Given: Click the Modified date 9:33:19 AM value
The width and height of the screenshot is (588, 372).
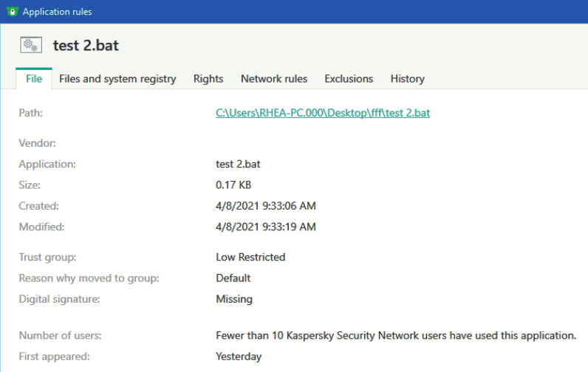Looking at the screenshot, I should click(266, 227).
